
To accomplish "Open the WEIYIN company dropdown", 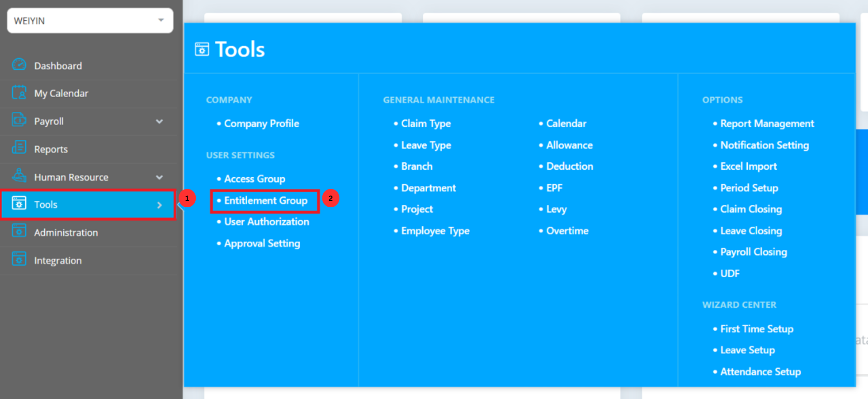I will coord(90,20).
